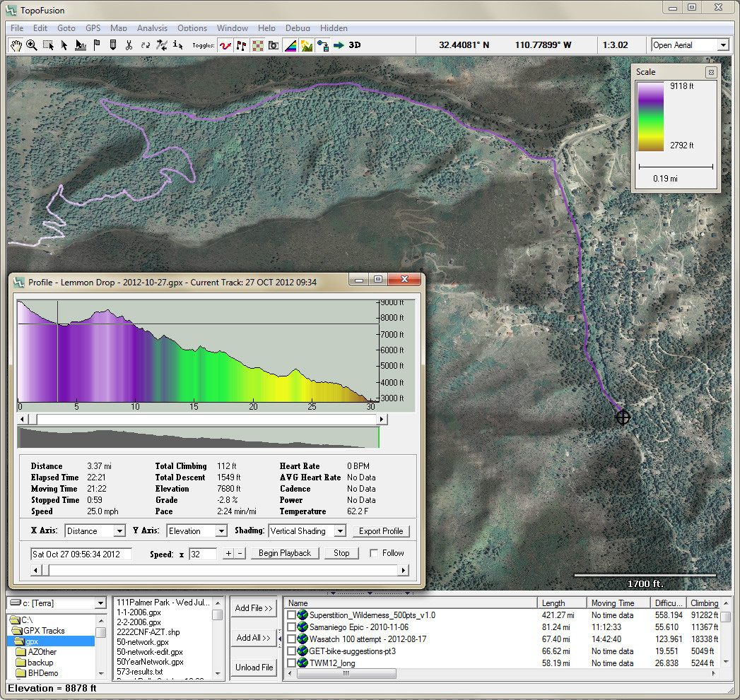740x700 pixels.
Task: Check the TWM12_long checkbox
Action: 291,663
